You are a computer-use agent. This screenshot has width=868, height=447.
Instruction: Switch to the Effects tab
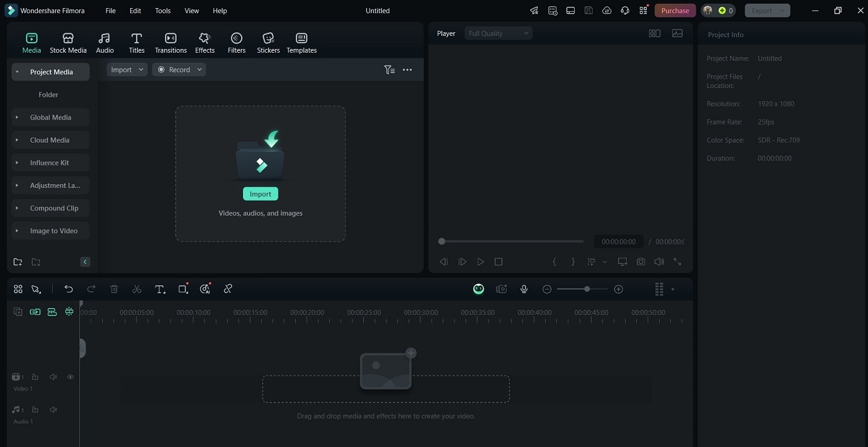coord(205,43)
